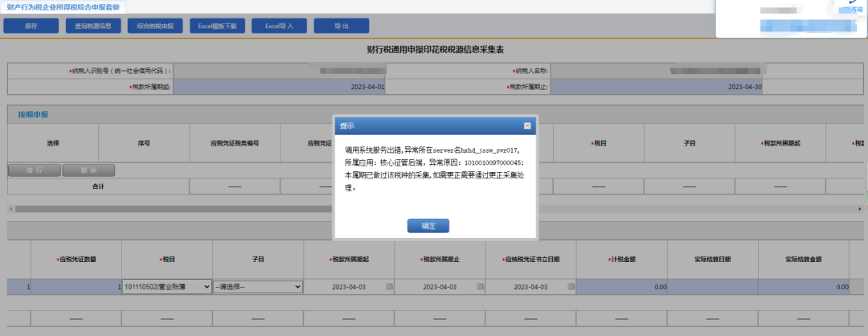The image size is (868, 336).
Task: Open calendar icon for 应纳税凭证书立日期
Action: pyautogui.click(x=571, y=286)
